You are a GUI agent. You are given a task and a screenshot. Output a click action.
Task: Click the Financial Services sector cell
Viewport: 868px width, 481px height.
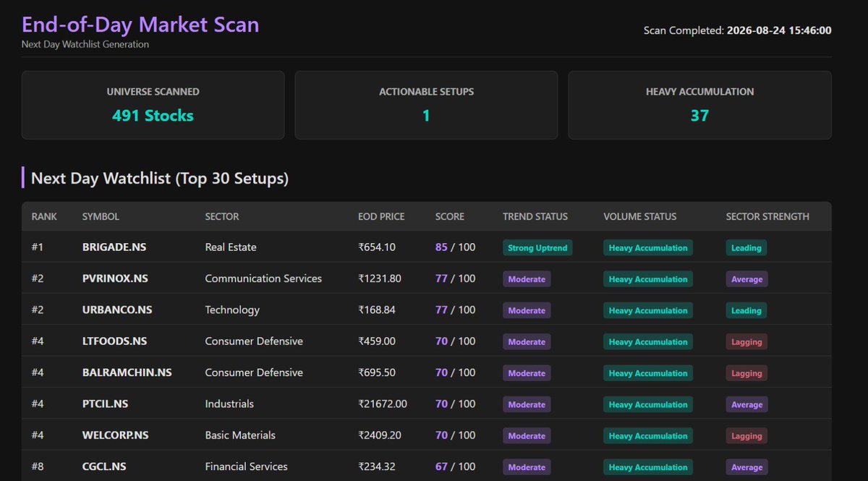coord(246,467)
